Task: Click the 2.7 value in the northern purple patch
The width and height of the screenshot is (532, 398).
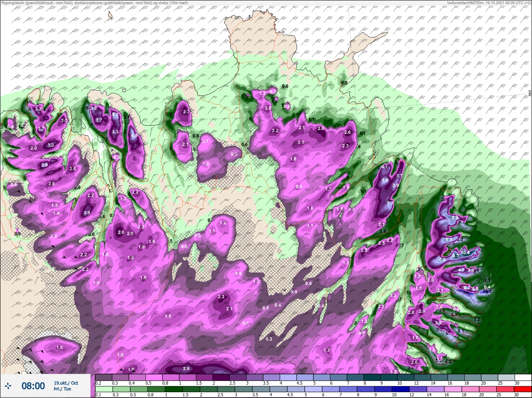Action: pyautogui.click(x=186, y=112)
